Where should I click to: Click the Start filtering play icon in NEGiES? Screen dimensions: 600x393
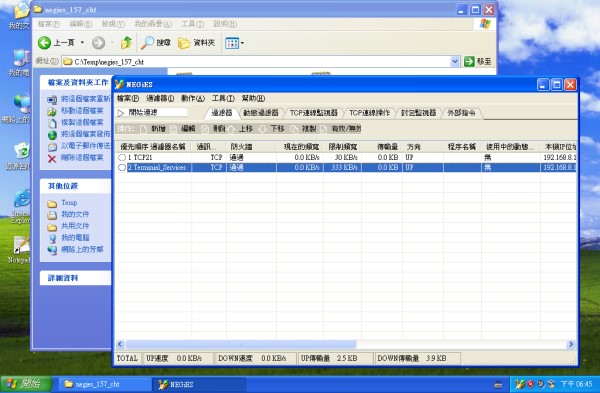click(x=121, y=113)
